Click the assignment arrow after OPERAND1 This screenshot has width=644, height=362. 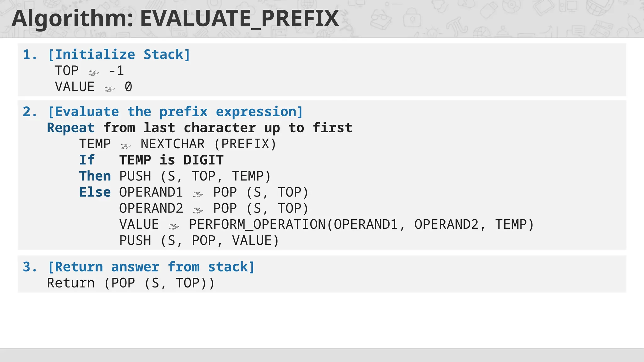(x=198, y=195)
